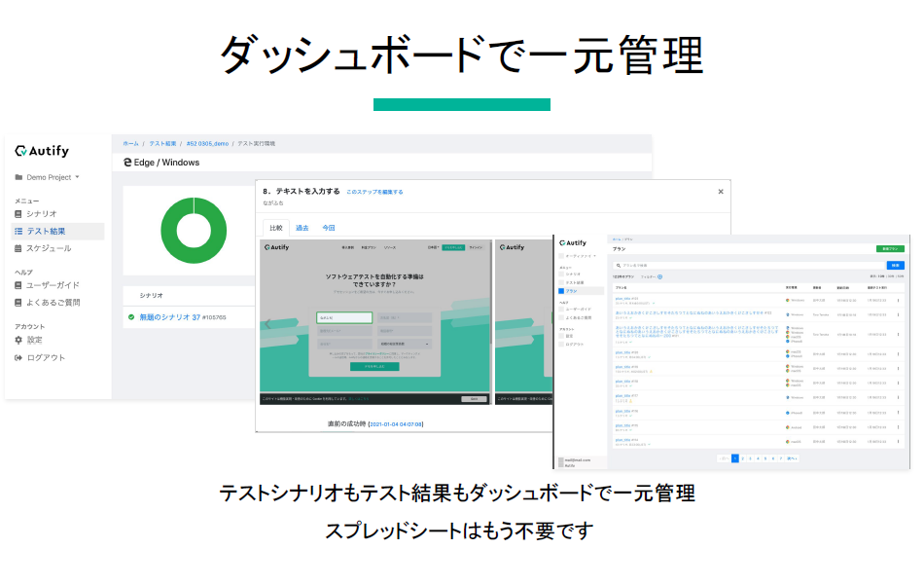Select テスト結果 in the sidebar
This screenshot has height=585, width=924.
point(46,231)
